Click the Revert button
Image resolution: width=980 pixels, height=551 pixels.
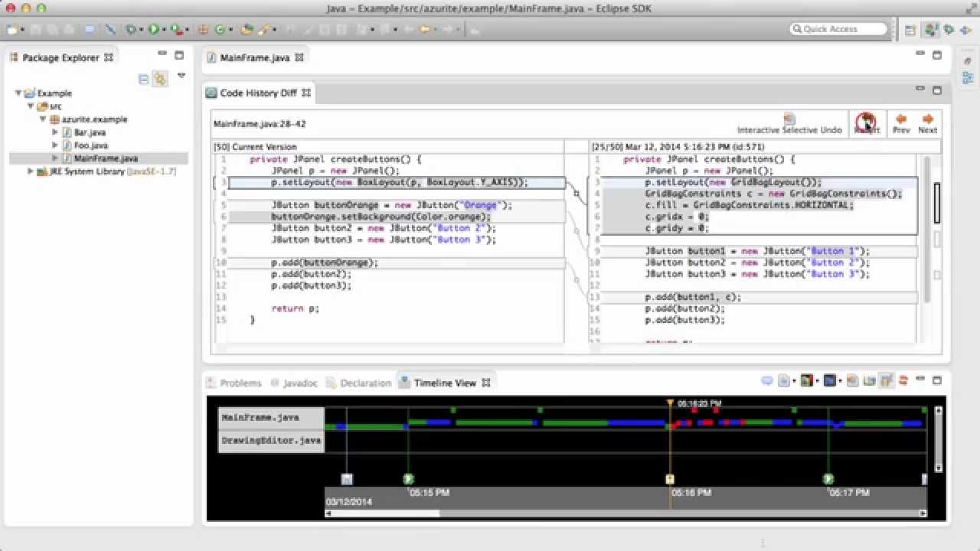pyautogui.click(x=867, y=124)
